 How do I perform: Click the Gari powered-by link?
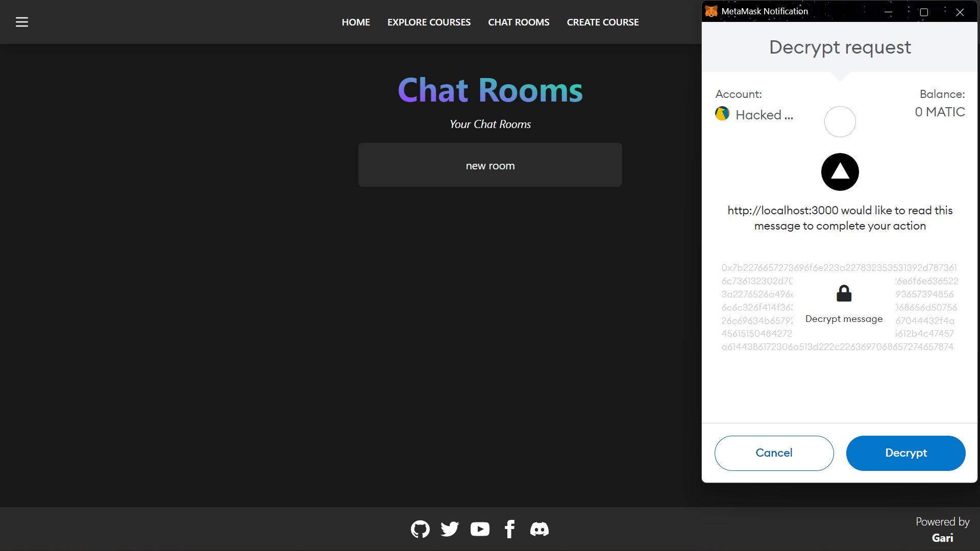(x=942, y=538)
